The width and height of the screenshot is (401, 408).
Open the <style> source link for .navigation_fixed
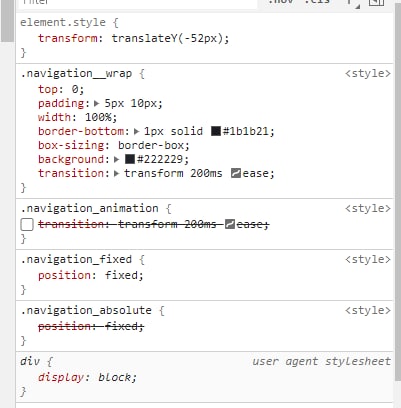pos(368,259)
